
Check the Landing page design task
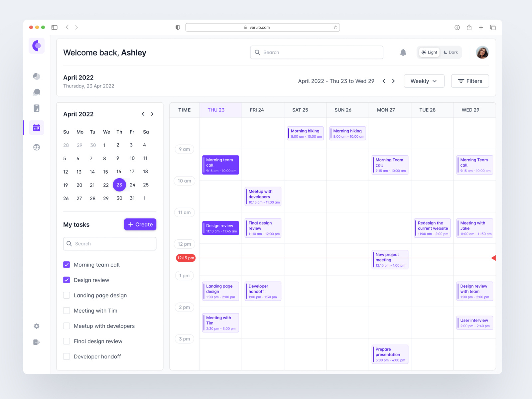click(66, 295)
